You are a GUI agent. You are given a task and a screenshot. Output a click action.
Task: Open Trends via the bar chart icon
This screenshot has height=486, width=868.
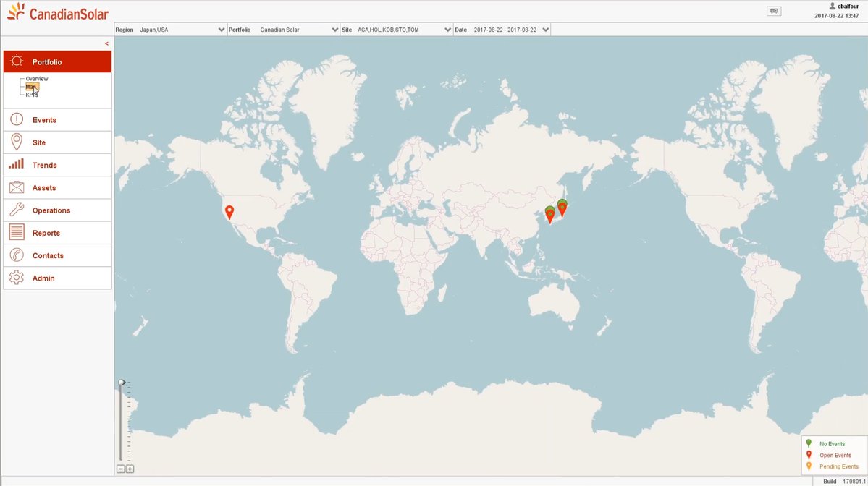[x=17, y=164]
